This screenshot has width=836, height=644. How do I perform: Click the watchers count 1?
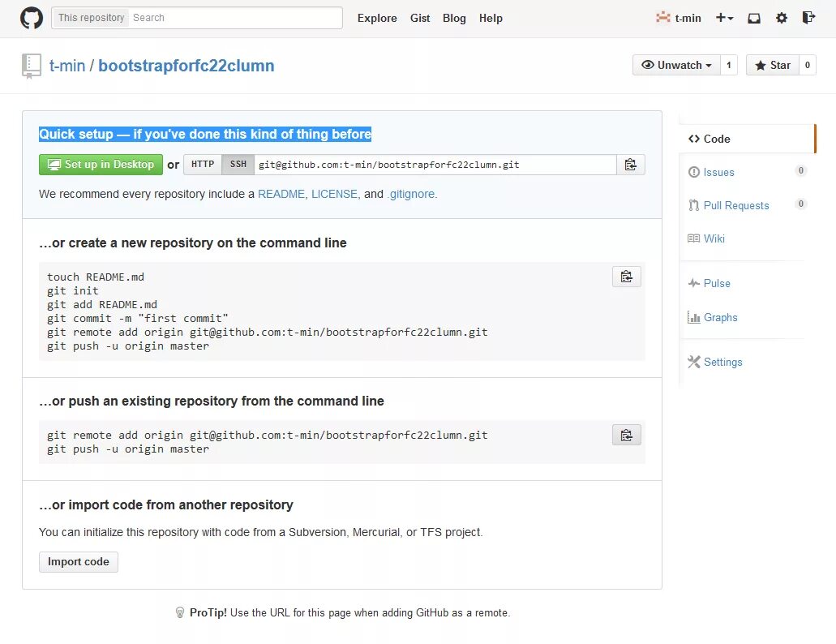729,65
